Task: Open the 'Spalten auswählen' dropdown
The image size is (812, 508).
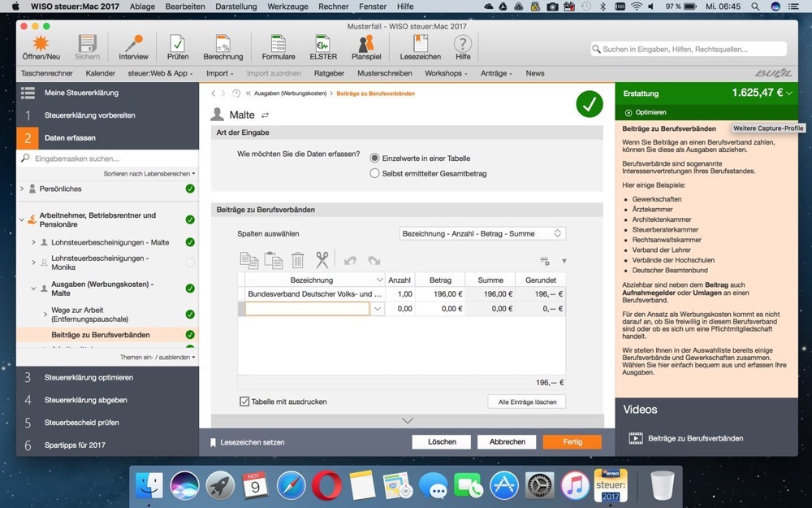Action: pos(483,234)
